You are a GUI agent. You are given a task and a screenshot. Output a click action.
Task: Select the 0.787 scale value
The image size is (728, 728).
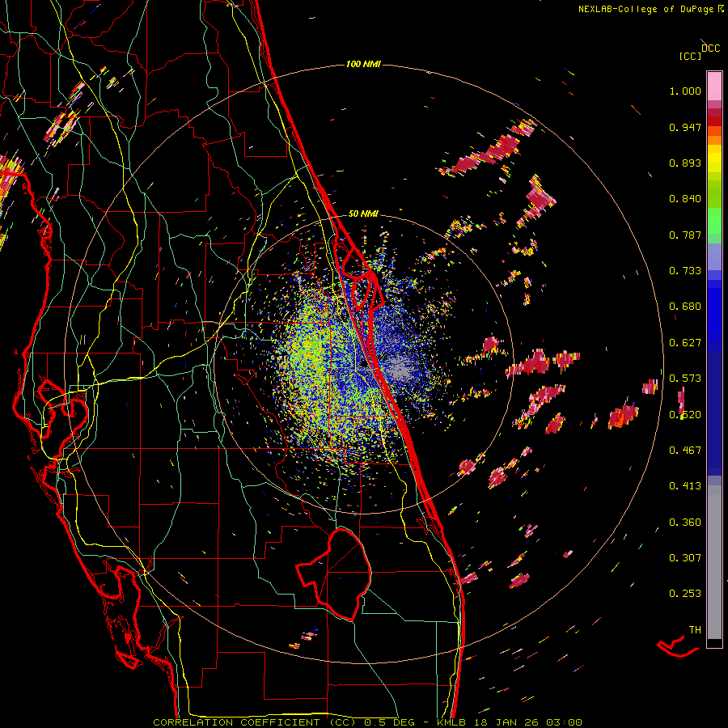pyautogui.click(x=685, y=235)
